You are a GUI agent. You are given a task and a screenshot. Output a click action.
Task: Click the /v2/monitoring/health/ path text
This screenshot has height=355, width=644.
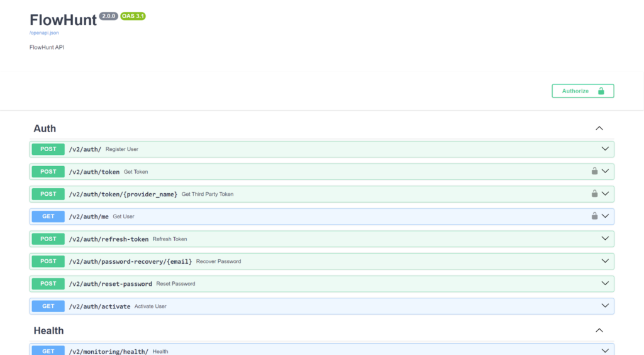coord(108,351)
